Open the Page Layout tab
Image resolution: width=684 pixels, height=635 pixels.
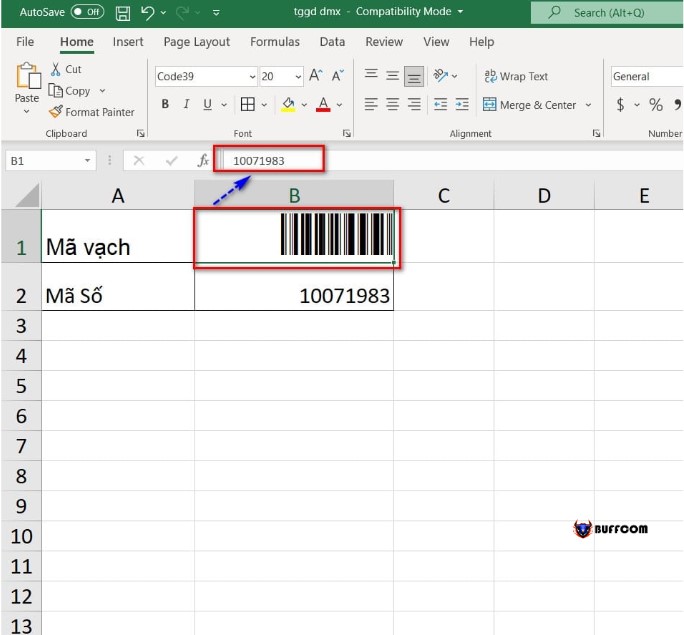pos(196,42)
